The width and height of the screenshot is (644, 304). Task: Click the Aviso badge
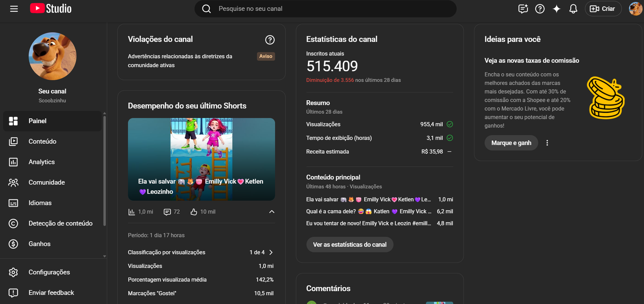[x=266, y=56]
